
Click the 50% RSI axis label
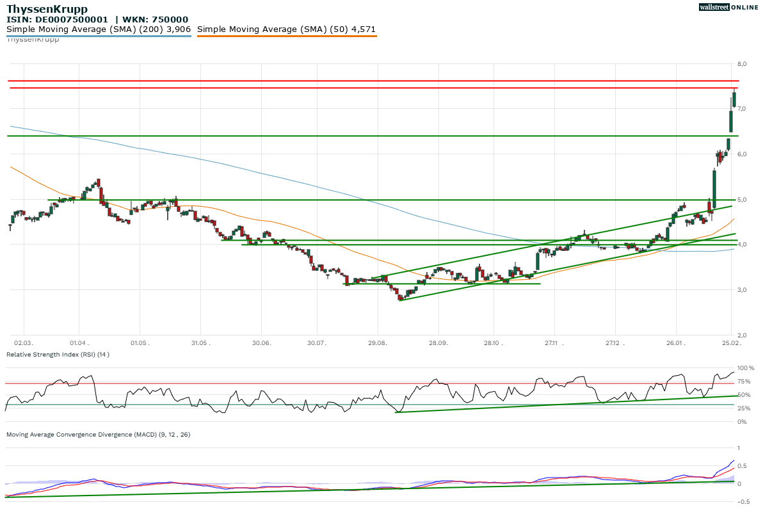[x=744, y=395]
